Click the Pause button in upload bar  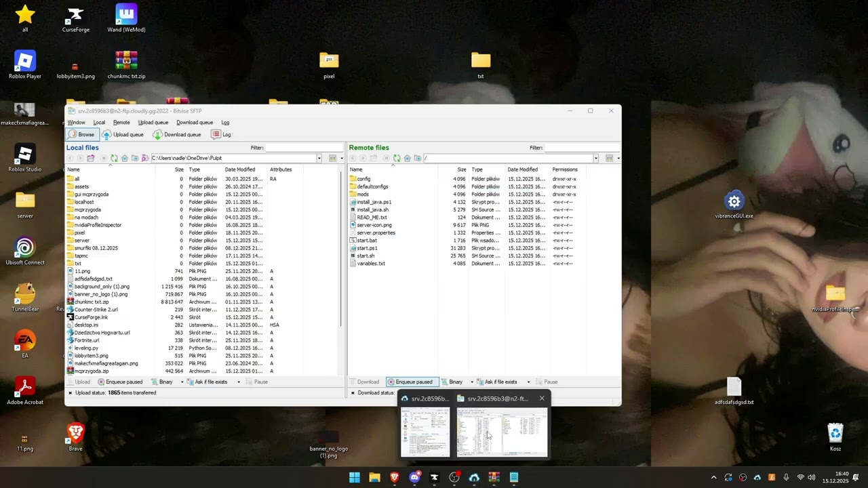[x=256, y=382]
